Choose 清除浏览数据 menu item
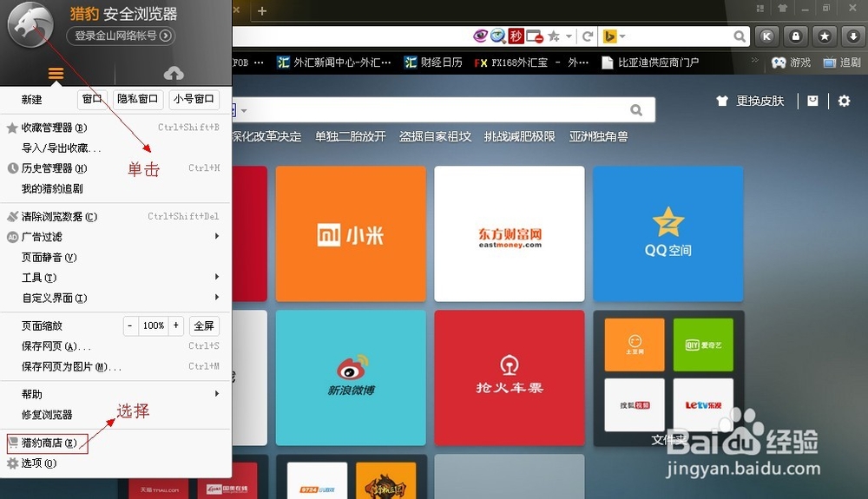This screenshot has height=499, width=868. point(115,216)
